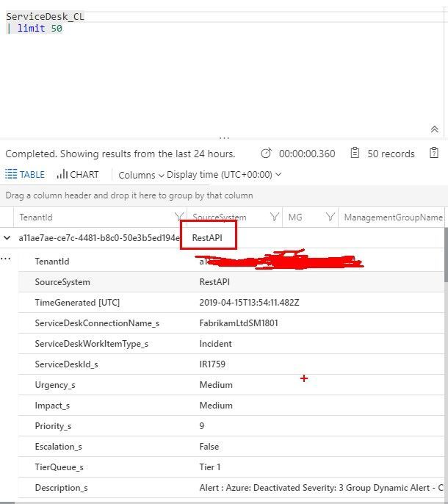Select the Priority_s field
This screenshot has height=504, width=448.
[x=53, y=426]
